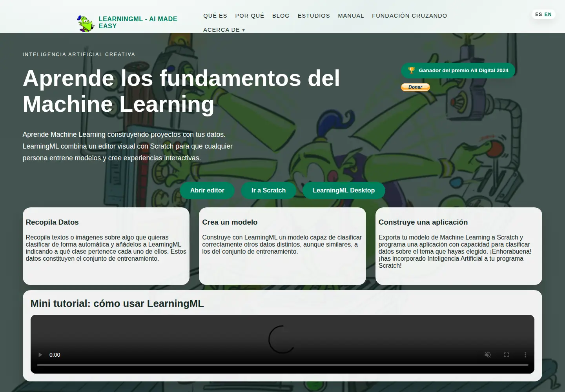The image size is (565, 392).
Task: Select the ES language option
Action: click(538, 15)
